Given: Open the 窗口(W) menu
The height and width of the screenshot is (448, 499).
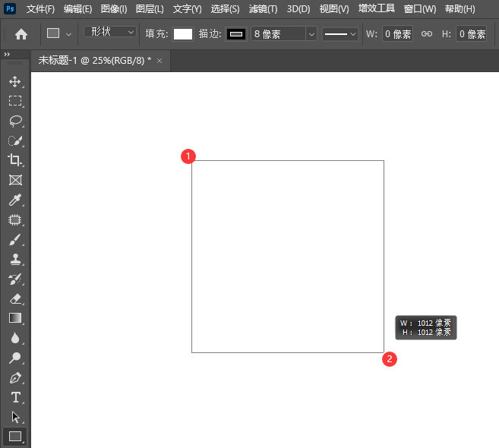Looking at the screenshot, I should click(x=420, y=9).
